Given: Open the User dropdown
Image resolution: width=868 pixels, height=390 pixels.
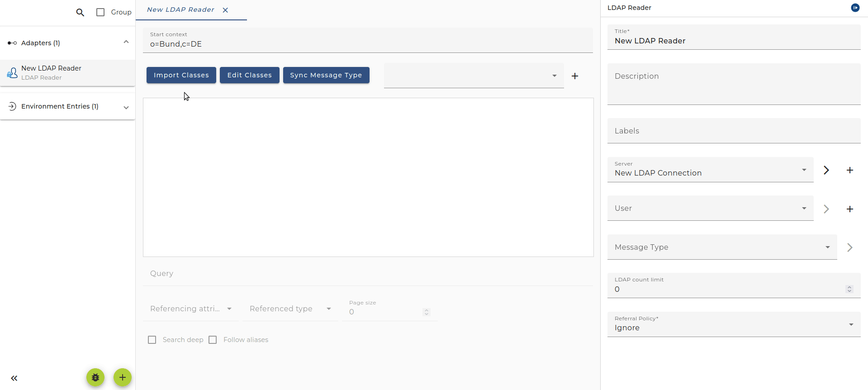Looking at the screenshot, I should (x=710, y=208).
